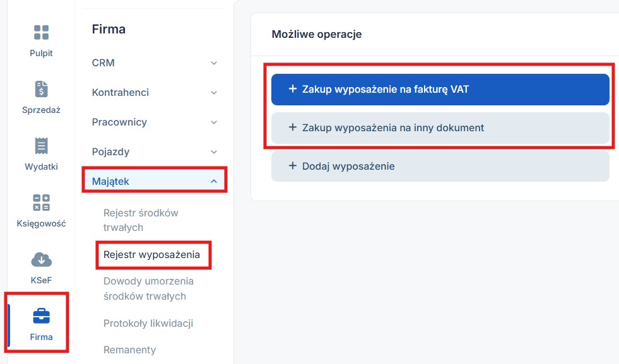Expand the Pojazdy section chevron

point(213,151)
